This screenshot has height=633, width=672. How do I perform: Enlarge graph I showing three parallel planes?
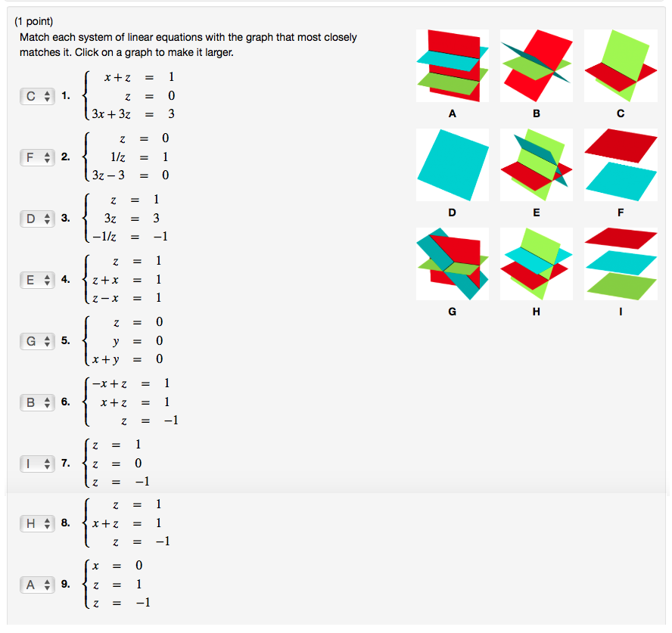(x=620, y=263)
